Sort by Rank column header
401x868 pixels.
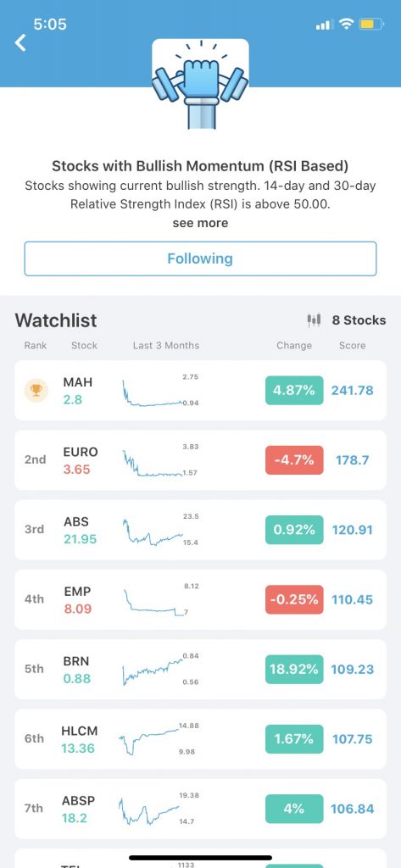pos(36,346)
